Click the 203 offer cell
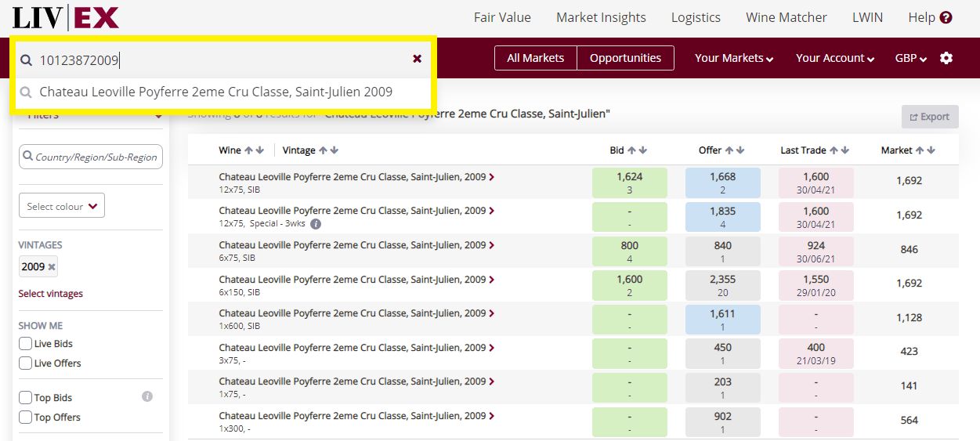 (723, 387)
